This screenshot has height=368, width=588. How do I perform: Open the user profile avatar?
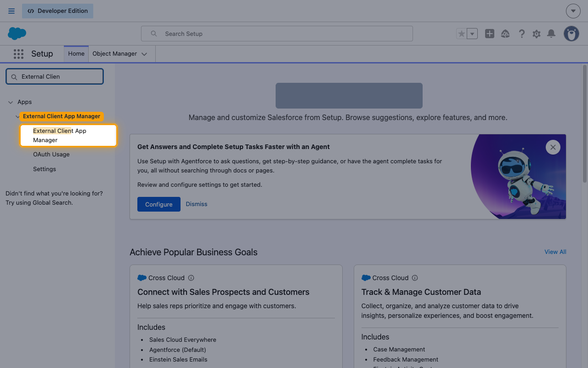tap(571, 34)
